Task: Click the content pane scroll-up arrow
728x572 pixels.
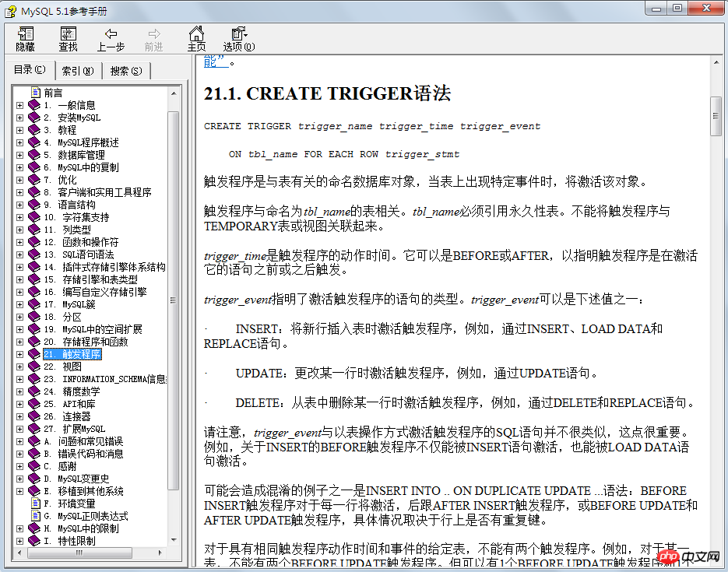Action: coord(716,62)
